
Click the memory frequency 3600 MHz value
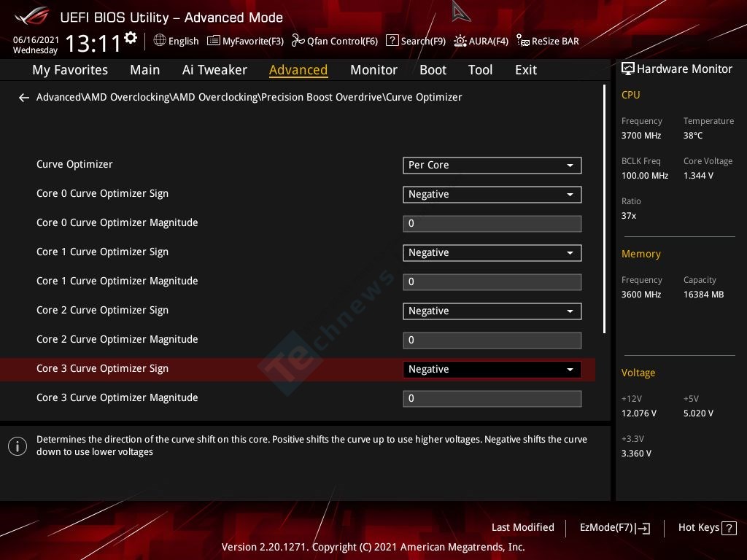coord(640,295)
